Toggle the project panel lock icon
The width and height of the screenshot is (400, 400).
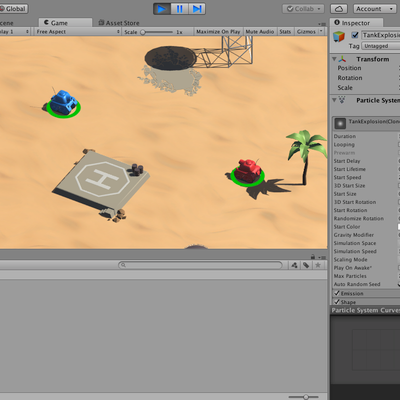(313, 257)
